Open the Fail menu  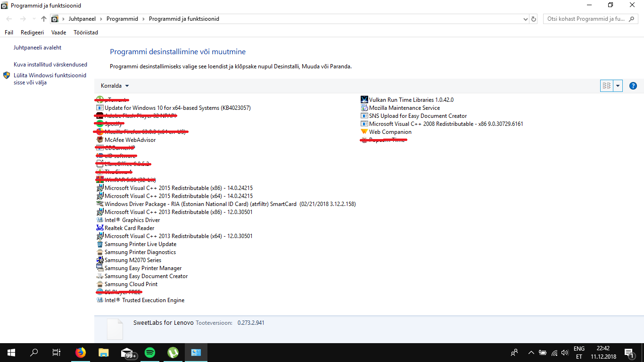(x=9, y=33)
